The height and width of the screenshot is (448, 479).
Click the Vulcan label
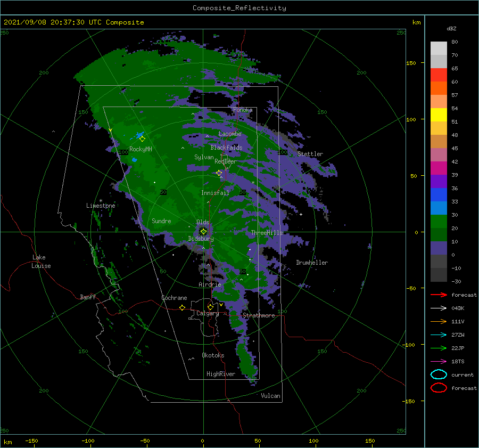(271, 396)
